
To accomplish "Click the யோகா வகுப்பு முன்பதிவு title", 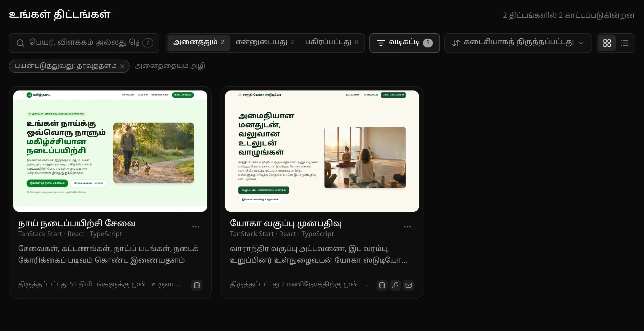I will point(286,223).
